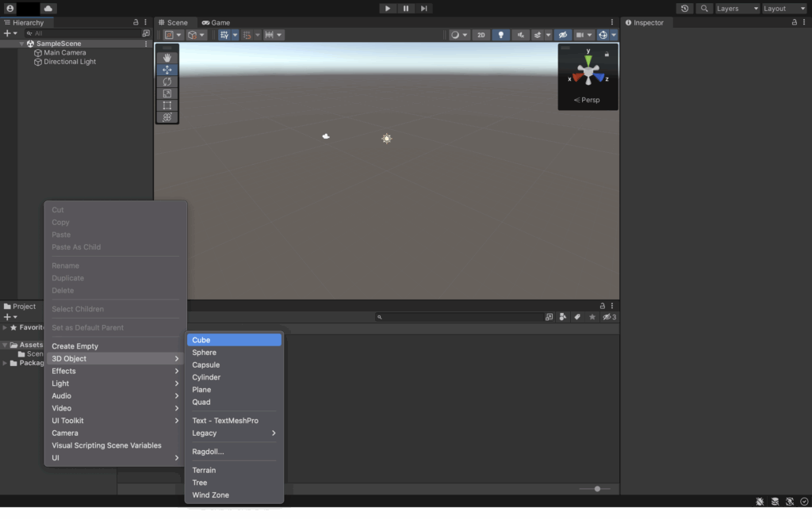Screen dimensions: 812x519
Task: Click the global search magnifier icon
Action: click(704, 9)
